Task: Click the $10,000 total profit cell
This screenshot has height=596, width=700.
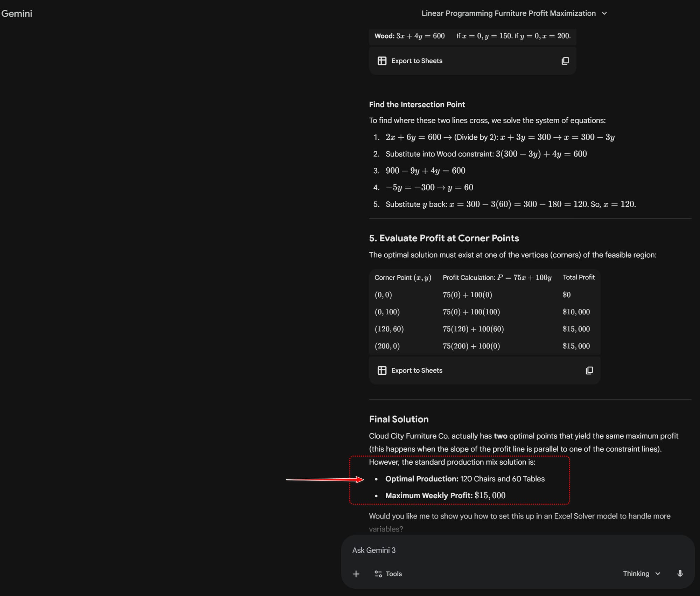Action: tap(576, 312)
